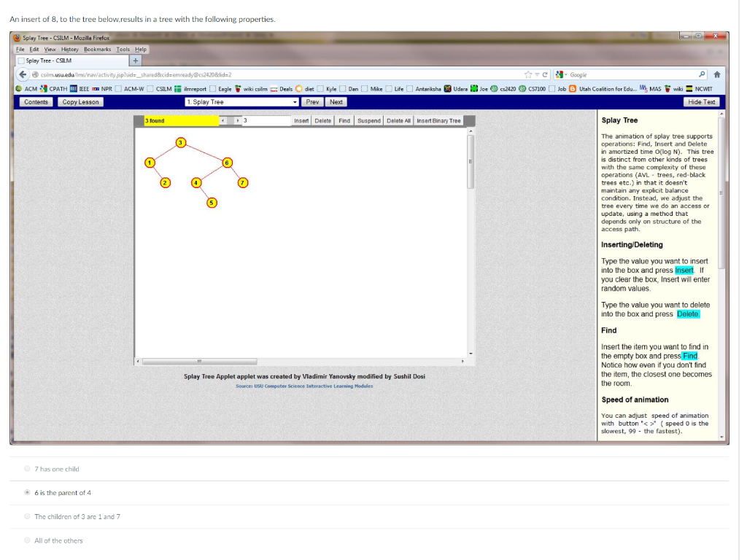The width and height of the screenshot is (747, 560).
Task: Click the applet Delete button
Action: click(x=322, y=120)
